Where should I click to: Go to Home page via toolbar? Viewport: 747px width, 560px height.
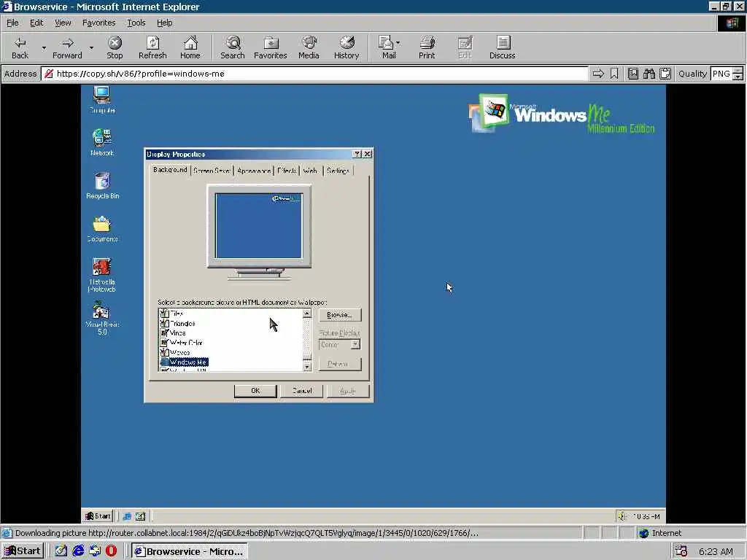190,47
